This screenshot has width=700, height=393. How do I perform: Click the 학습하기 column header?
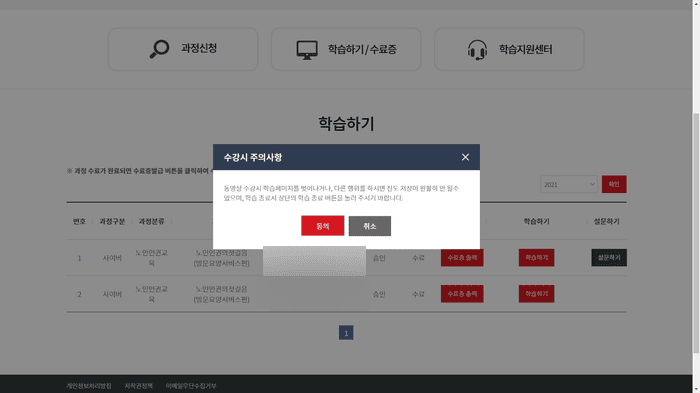[x=536, y=222]
